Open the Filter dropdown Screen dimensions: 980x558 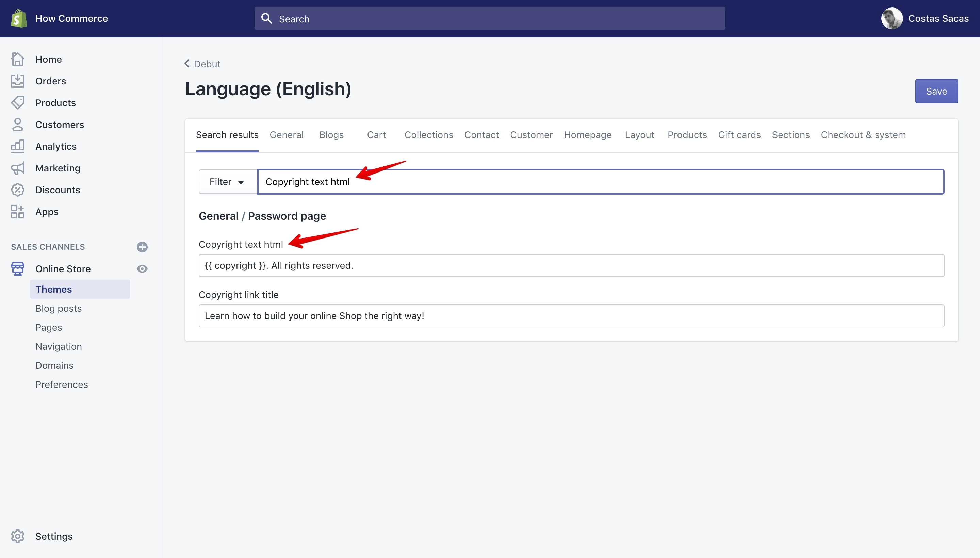pos(228,182)
